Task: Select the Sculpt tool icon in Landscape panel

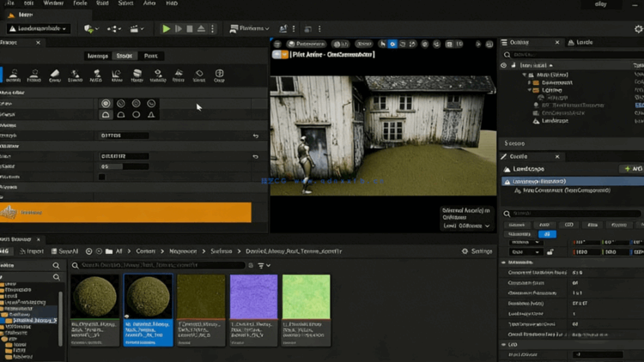Action: pyautogui.click(x=14, y=75)
